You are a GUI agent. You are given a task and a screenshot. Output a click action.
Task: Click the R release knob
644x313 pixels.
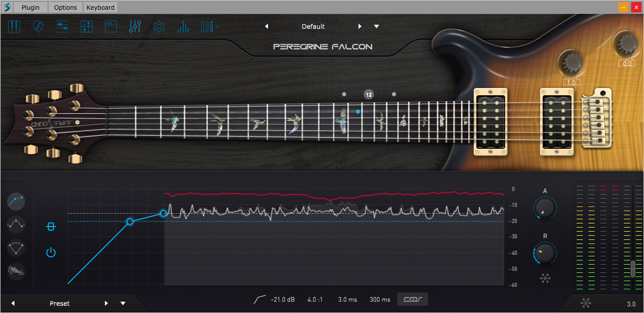pos(545,252)
